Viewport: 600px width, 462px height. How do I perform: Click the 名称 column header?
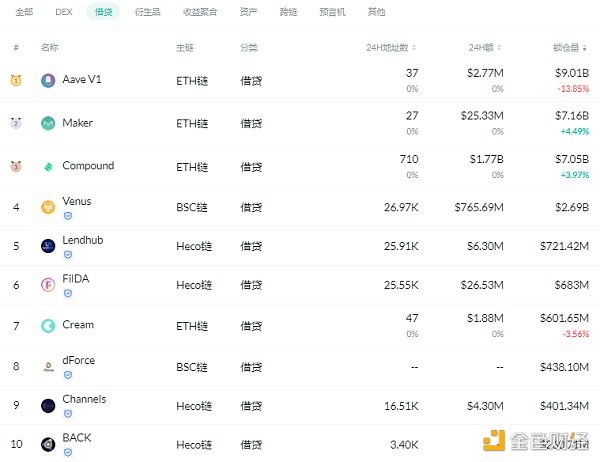49,47
